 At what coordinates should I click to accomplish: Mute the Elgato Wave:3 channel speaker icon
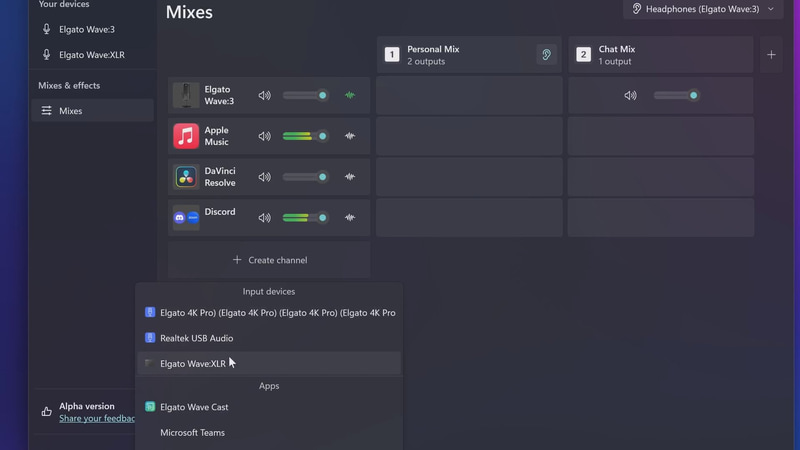264,95
